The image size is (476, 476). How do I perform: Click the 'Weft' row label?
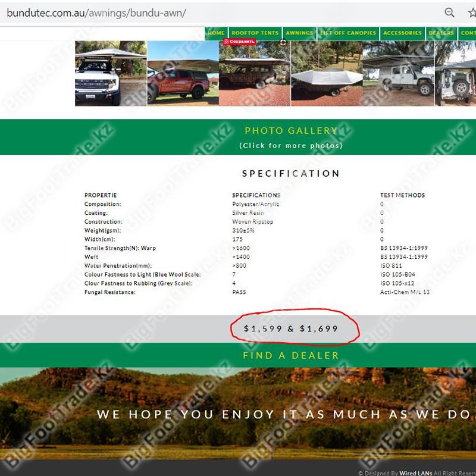click(91, 257)
